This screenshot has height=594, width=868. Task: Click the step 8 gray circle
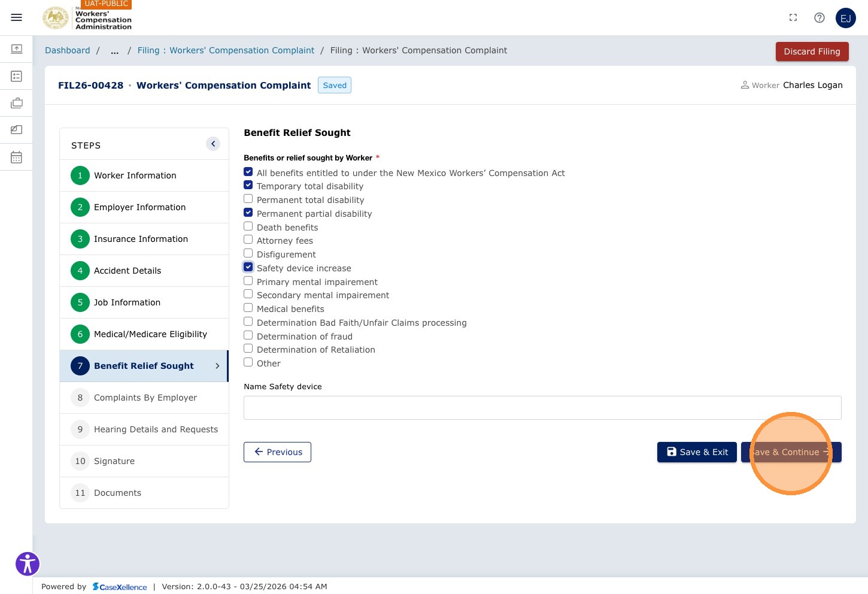80,398
